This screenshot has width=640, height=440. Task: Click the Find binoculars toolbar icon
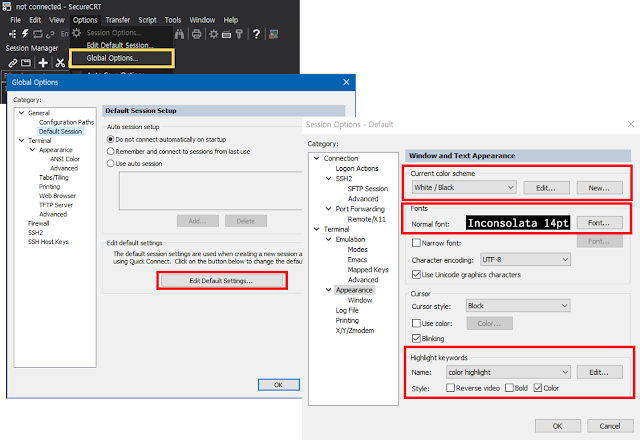[179, 34]
